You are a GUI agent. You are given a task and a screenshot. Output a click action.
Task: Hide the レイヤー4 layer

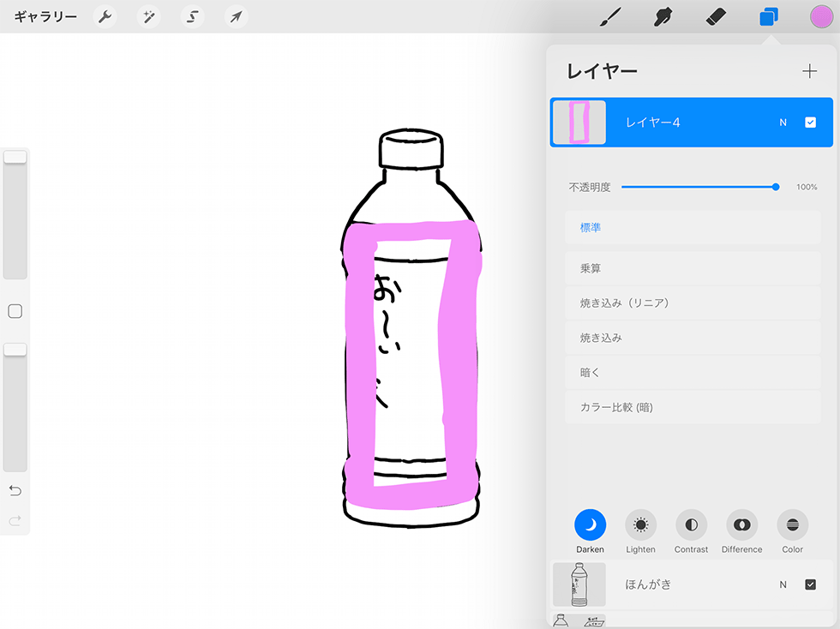point(809,122)
